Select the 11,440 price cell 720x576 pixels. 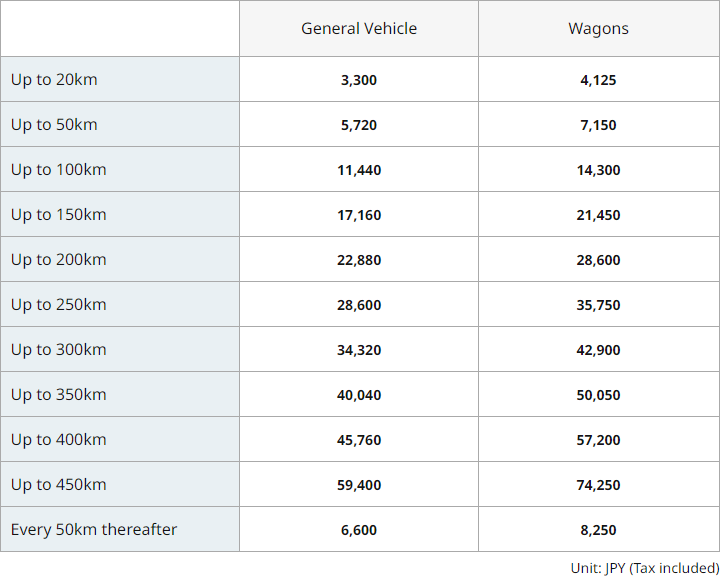(x=359, y=170)
